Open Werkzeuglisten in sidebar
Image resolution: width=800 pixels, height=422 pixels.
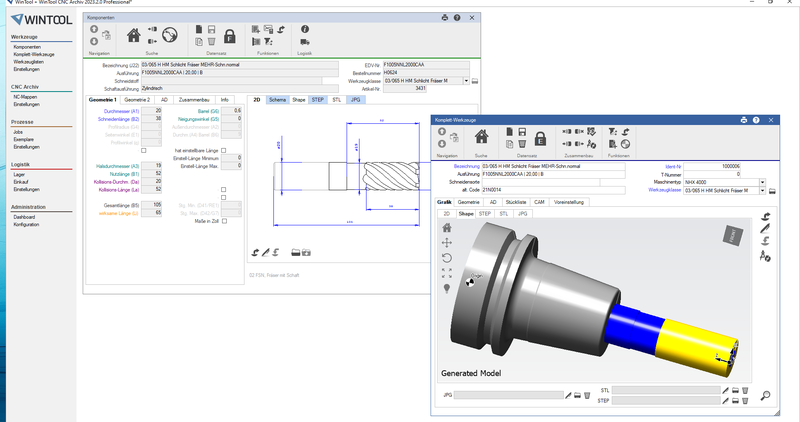29,62
